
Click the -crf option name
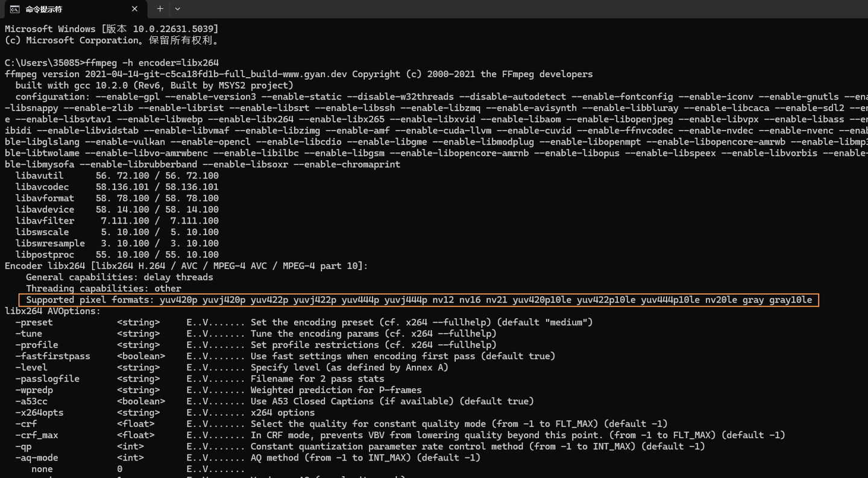26,424
